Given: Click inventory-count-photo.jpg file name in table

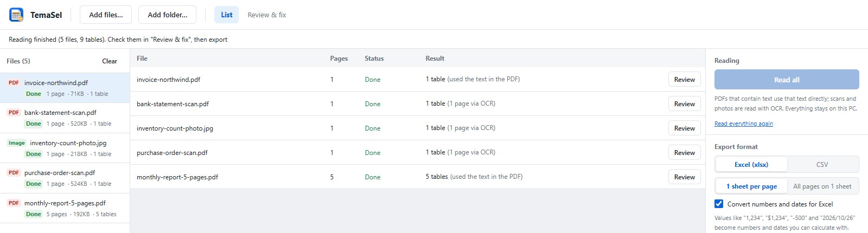Looking at the screenshot, I should pos(175,128).
